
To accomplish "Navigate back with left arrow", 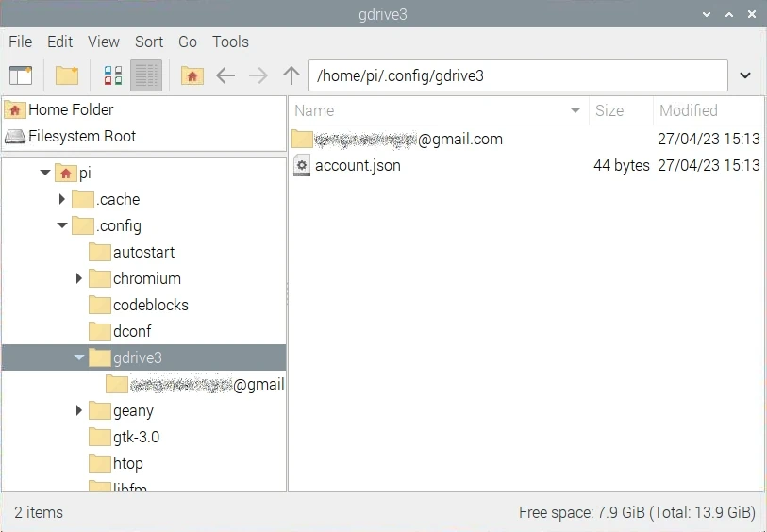I will 225,75.
